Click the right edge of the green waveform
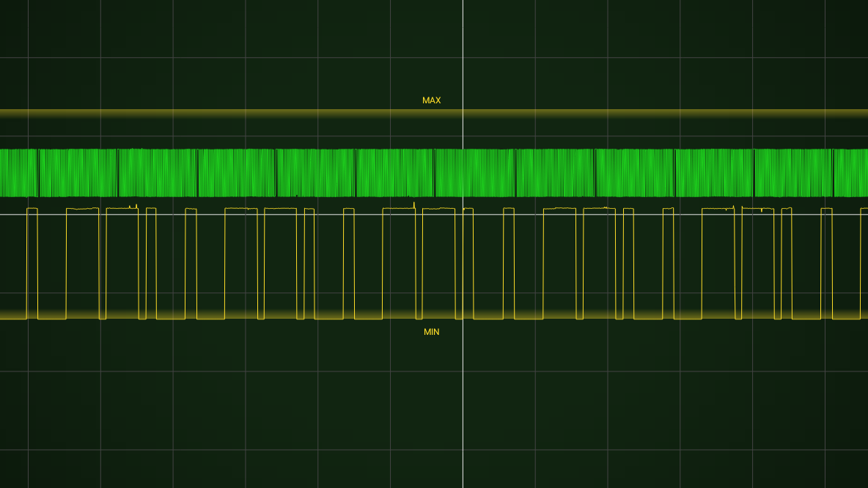This screenshot has height=488, width=868. click(864, 173)
